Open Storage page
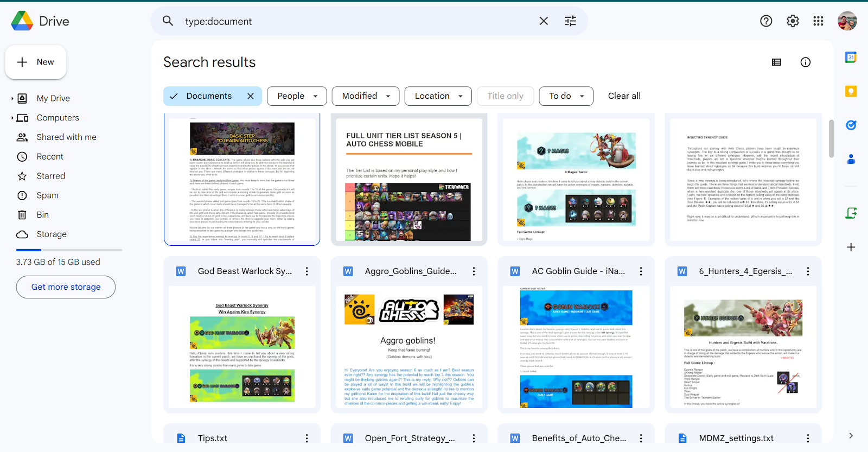This screenshot has height=452, width=868. [52, 234]
